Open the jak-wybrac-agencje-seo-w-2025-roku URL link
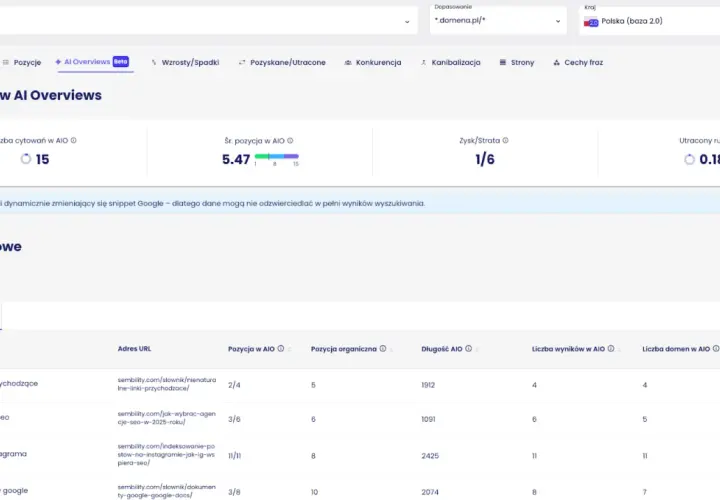 pos(167,418)
